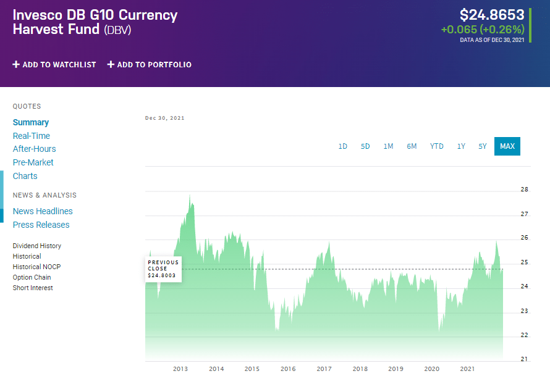Add DBV to watchlist via label
Image resolution: width=550 pixels, height=392 pixels.
coord(59,65)
